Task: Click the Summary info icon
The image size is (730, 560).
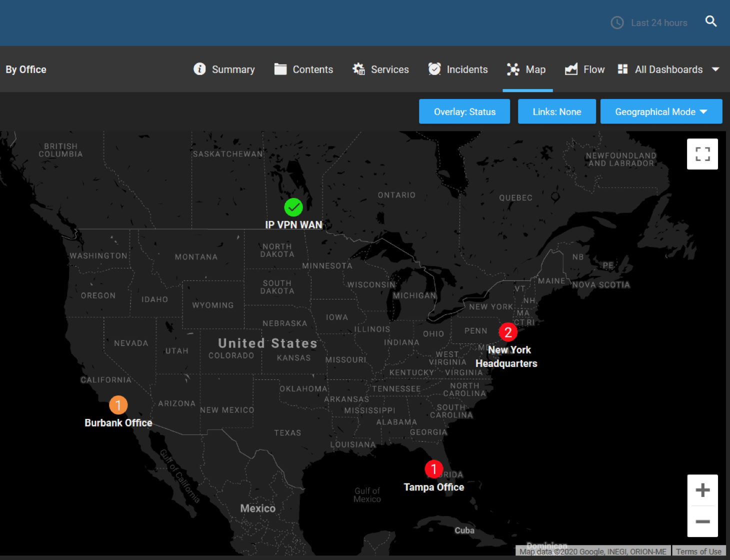Action: 199,69
